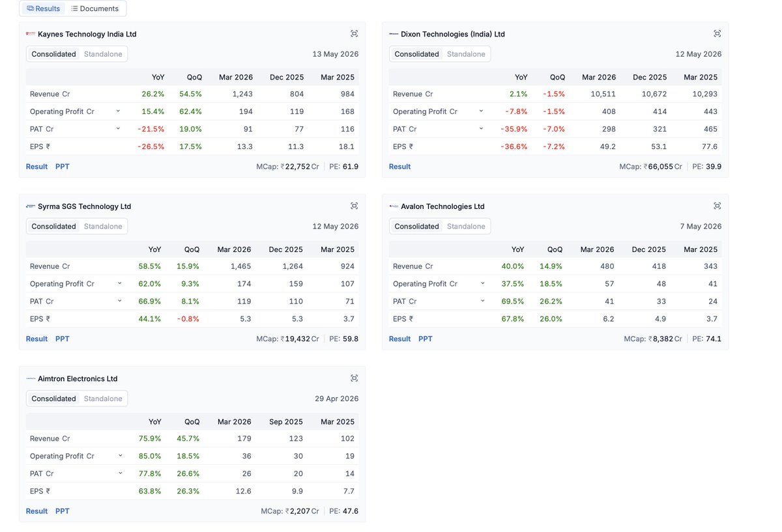Click Dixon Mar 2026 revenue 10,511
The height and width of the screenshot is (532, 782).
603,94
